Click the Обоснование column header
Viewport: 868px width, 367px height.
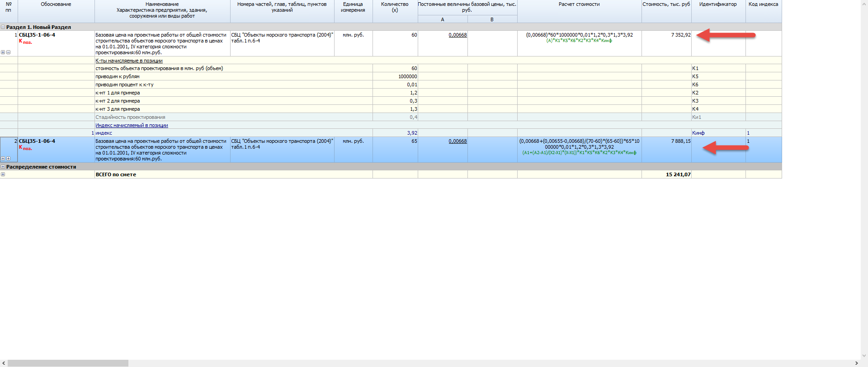click(x=56, y=11)
